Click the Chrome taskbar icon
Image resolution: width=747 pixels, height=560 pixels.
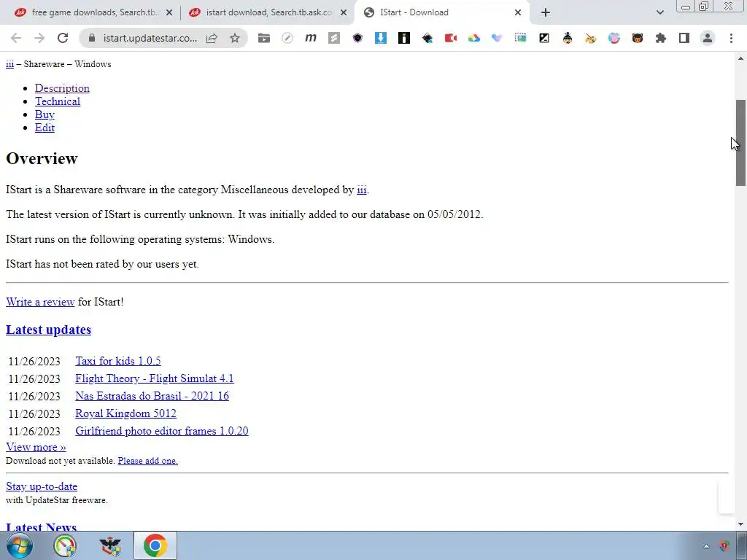point(155,545)
